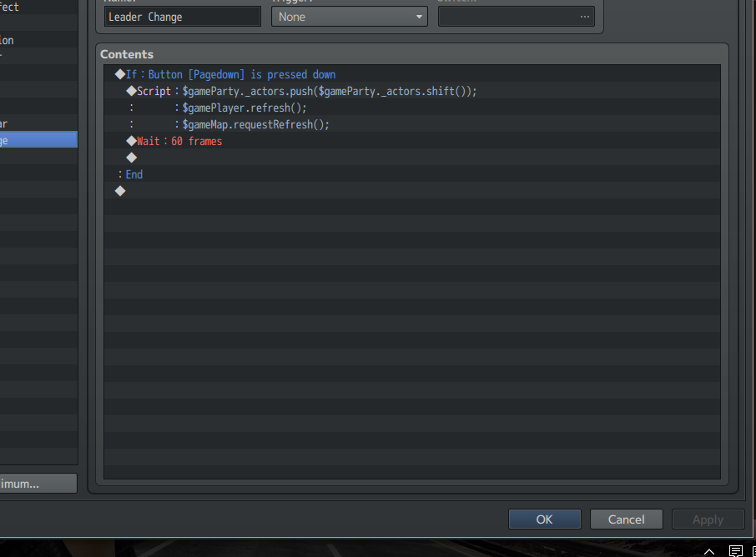Click the diamond beside the Wait command
This screenshot has width=756, height=557.
pyautogui.click(x=131, y=141)
